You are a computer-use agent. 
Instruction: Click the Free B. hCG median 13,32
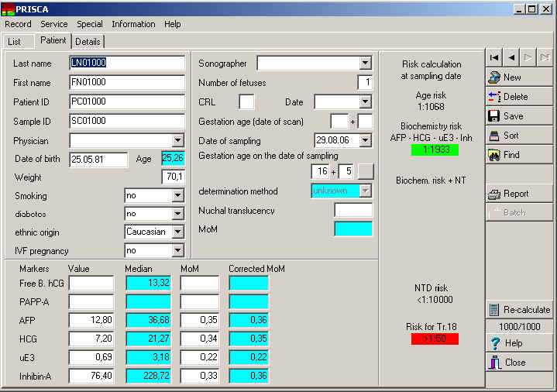tap(148, 284)
